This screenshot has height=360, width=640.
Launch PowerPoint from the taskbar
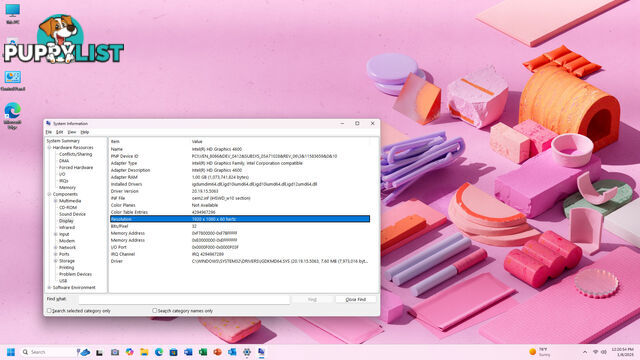coord(218,352)
